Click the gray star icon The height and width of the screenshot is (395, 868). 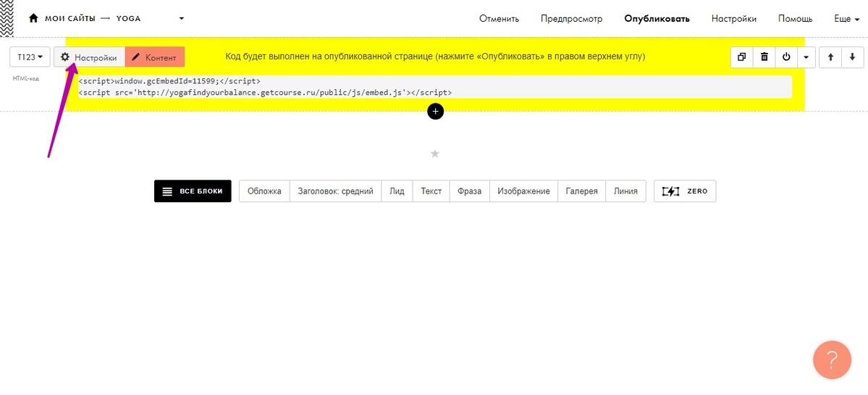point(435,154)
